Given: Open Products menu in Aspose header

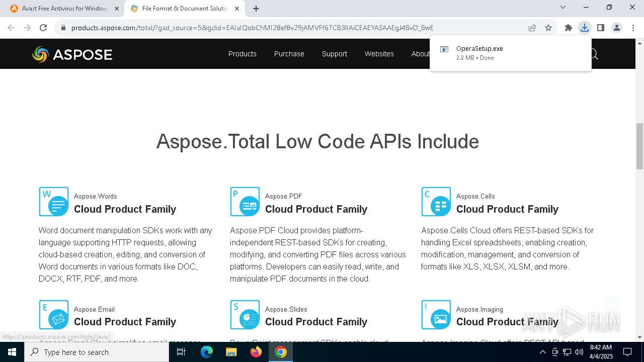Looking at the screenshot, I should [x=243, y=54].
